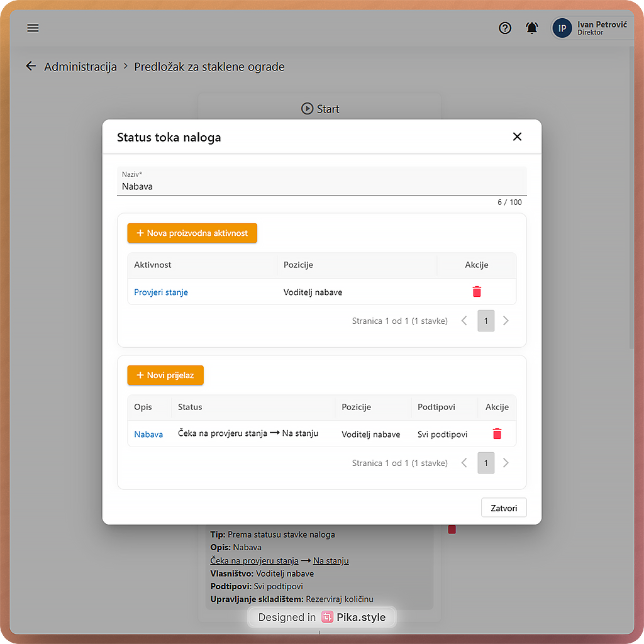Image resolution: width=644 pixels, height=644 pixels.
Task: Go to next page in activities table
Action: (506, 321)
